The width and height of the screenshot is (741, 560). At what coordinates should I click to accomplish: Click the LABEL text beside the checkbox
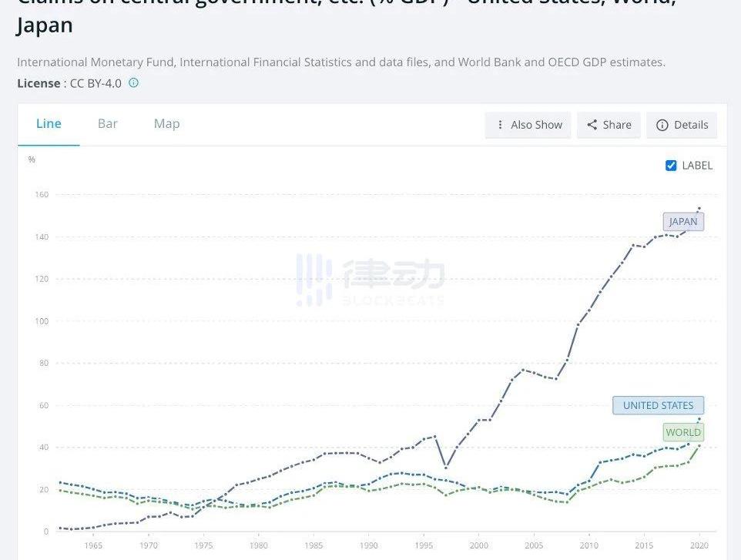click(x=697, y=166)
